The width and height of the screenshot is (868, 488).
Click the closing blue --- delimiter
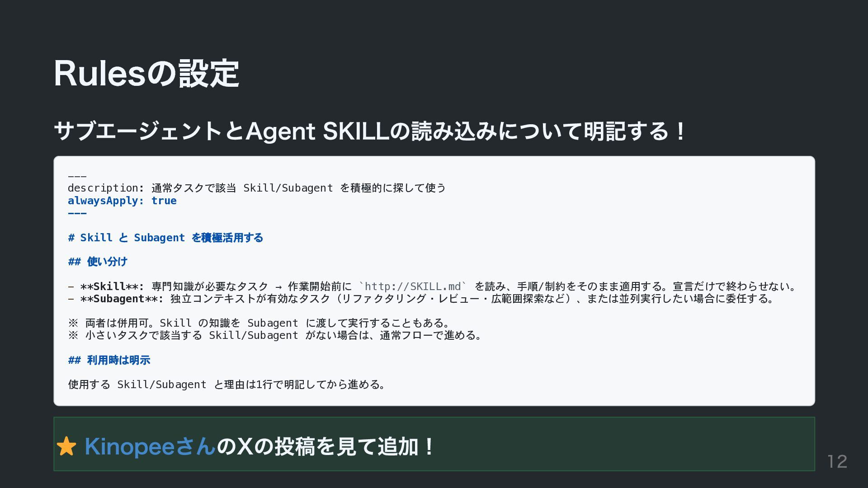77,213
